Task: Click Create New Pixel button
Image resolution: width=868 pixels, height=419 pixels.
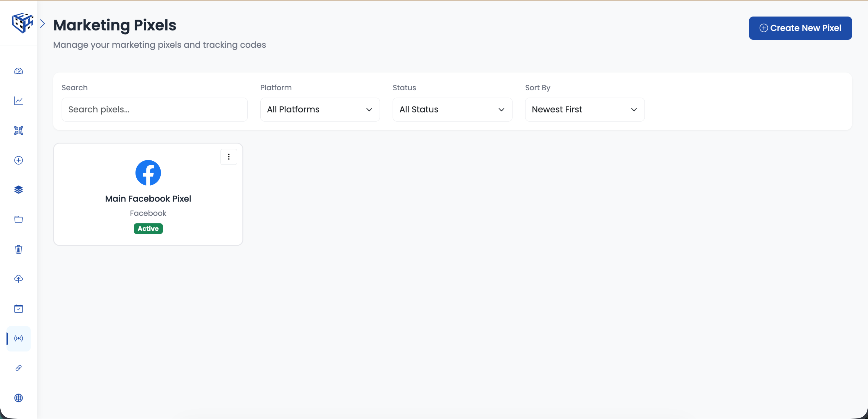Action: pyautogui.click(x=800, y=28)
